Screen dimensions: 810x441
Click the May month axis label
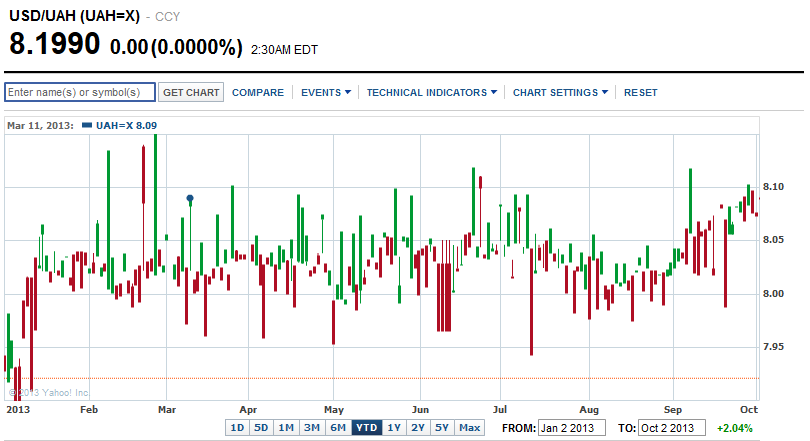334,410
